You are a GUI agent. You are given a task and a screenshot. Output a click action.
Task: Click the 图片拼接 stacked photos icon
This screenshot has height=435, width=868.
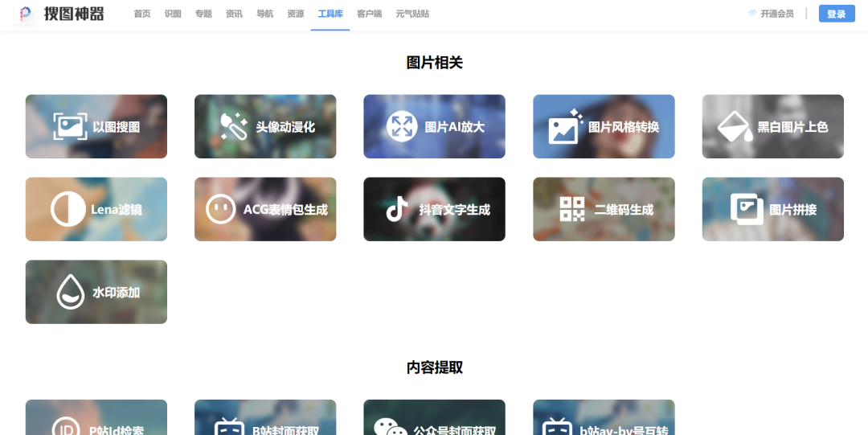(747, 209)
